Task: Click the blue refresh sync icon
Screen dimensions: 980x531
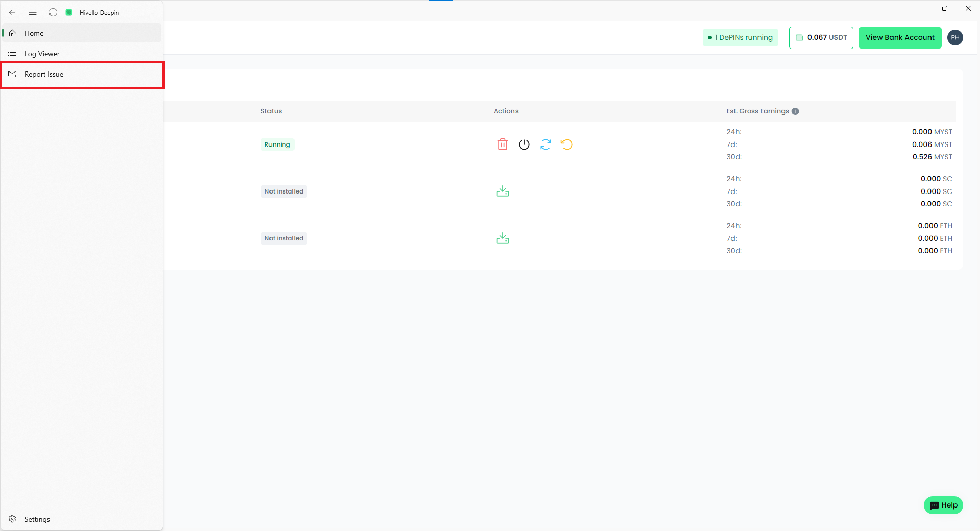Action: 545,144
